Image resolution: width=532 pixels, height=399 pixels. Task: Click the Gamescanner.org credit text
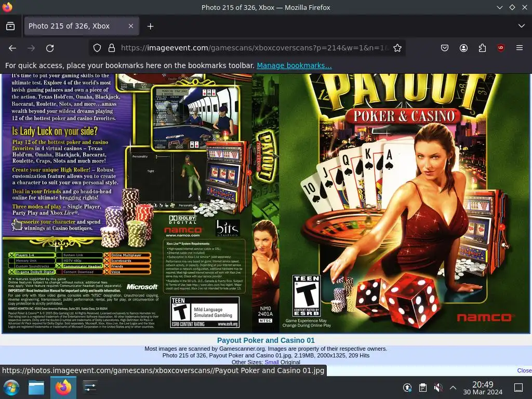click(x=265, y=349)
